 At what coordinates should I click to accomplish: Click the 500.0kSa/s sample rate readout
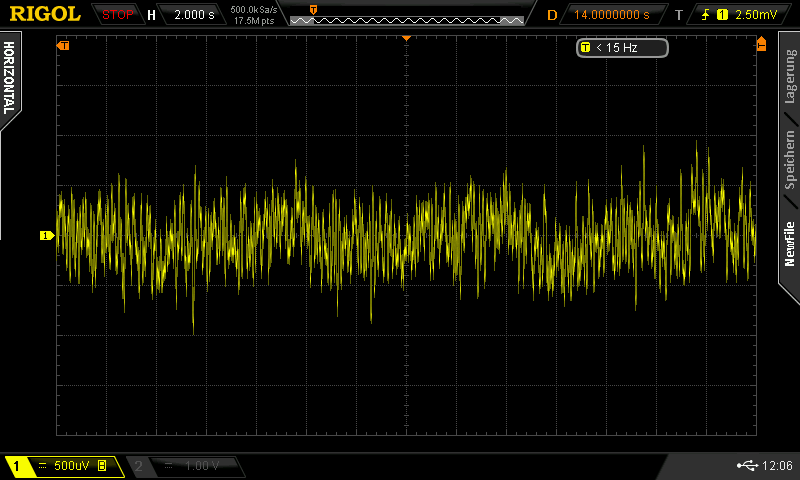point(254,10)
